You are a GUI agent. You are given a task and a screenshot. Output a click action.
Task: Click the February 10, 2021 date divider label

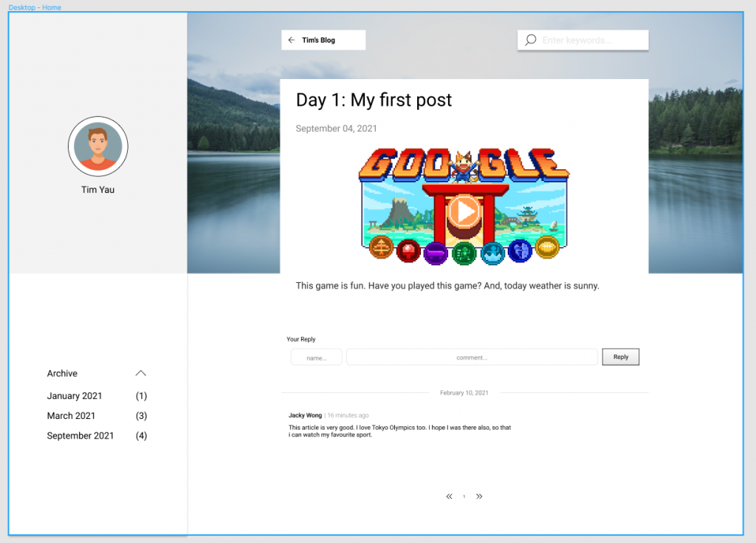[464, 393]
